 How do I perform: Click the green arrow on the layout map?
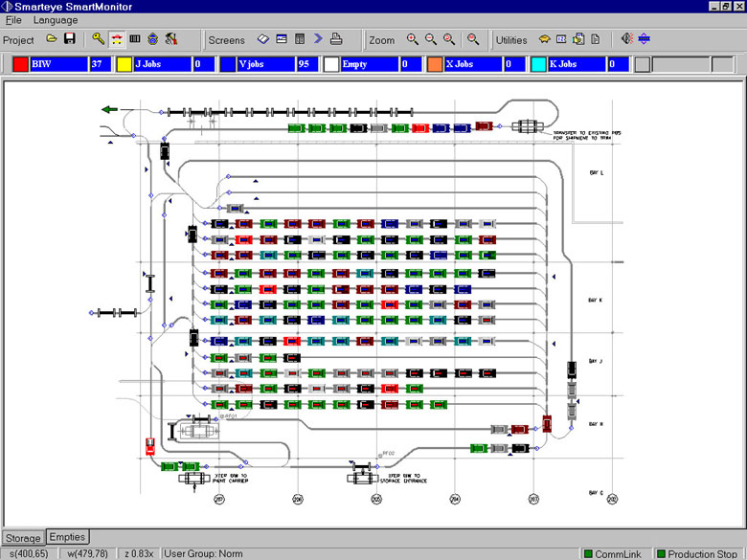tap(110, 110)
